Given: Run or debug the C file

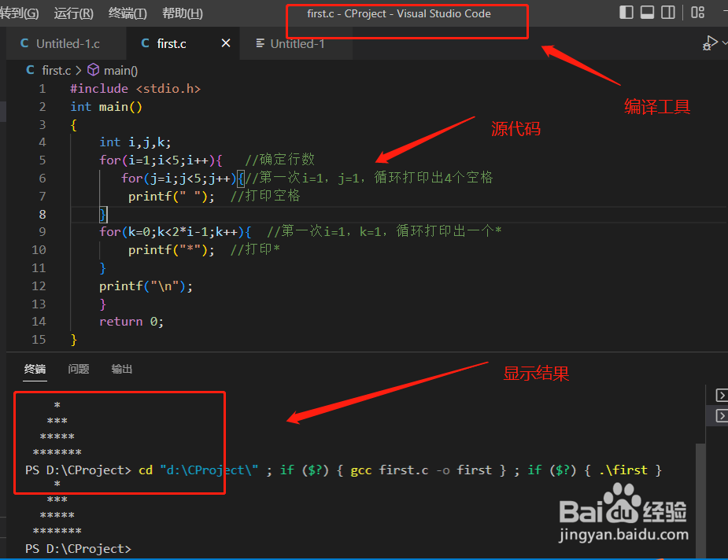Looking at the screenshot, I should (x=709, y=43).
